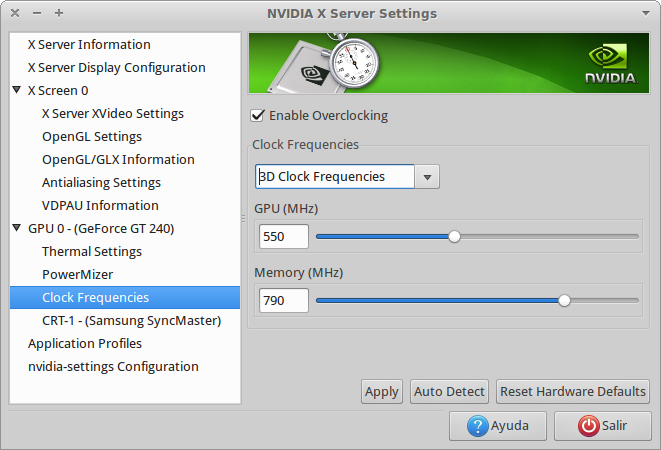Collapse the X Screen 0 tree node

tap(17, 90)
